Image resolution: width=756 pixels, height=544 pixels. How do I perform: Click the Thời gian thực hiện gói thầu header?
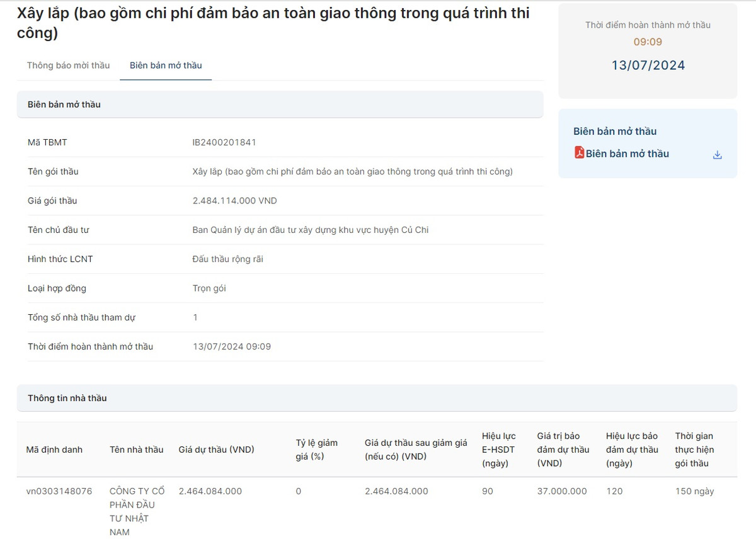click(x=694, y=450)
